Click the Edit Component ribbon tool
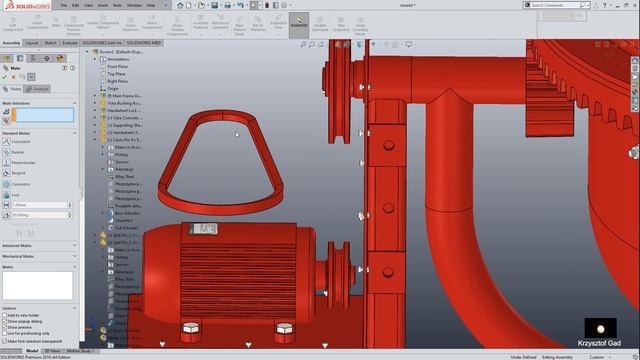This screenshot has width=640, height=360. [x=13, y=24]
